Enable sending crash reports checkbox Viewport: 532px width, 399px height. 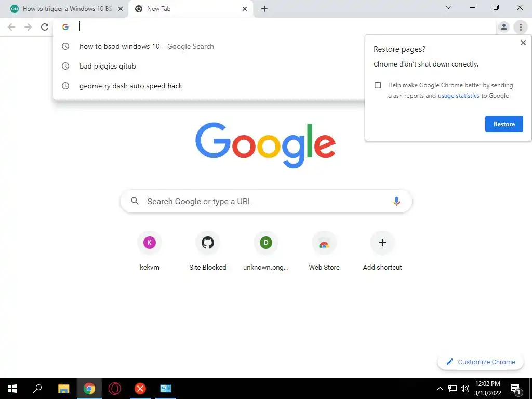378,85
